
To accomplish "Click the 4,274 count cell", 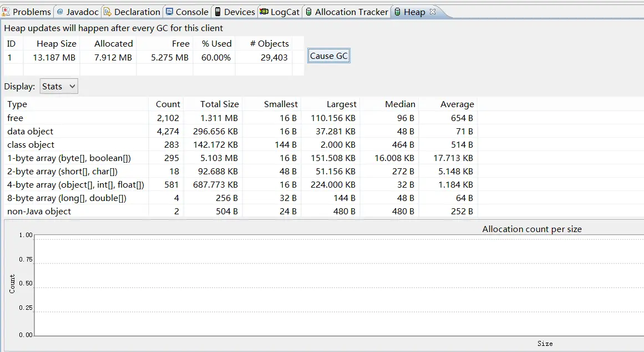I will 168,131.
